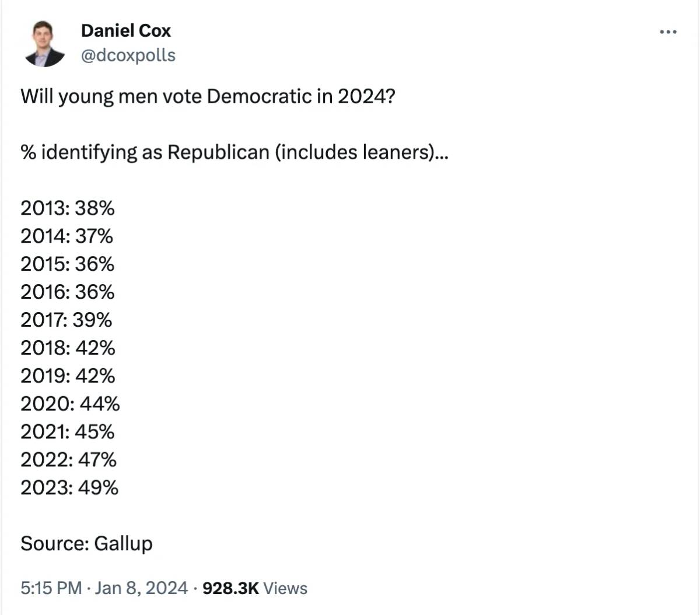Open the three-dot more options menu

[668, 32]
